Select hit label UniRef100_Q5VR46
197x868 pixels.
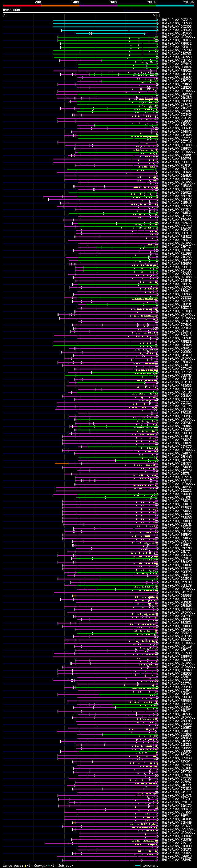pos(177,64)
